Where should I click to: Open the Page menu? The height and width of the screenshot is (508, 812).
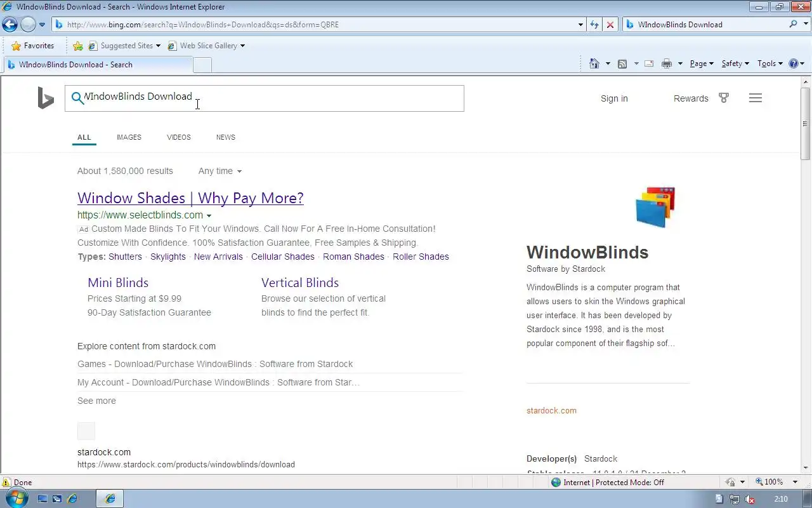(x=702, y=63)
